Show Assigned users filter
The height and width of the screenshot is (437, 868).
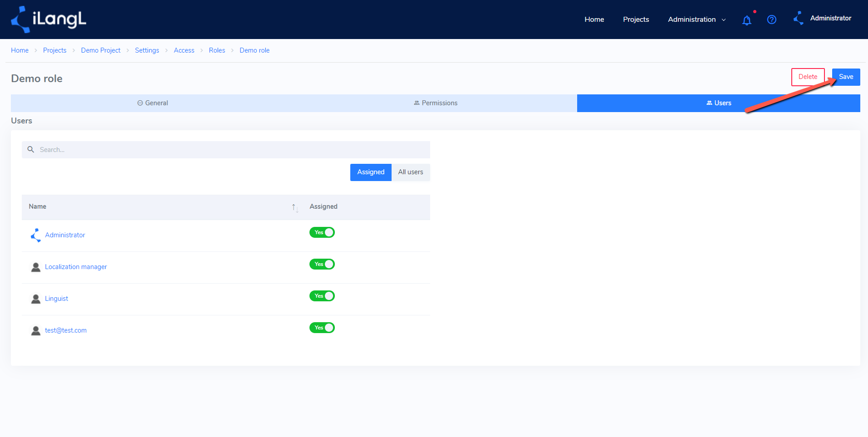click(x=371, y=172)
